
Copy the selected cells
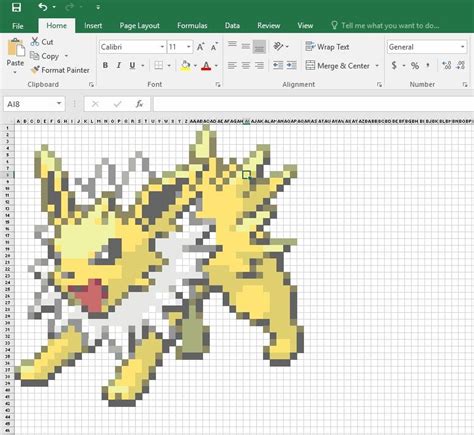click(44, 56)
